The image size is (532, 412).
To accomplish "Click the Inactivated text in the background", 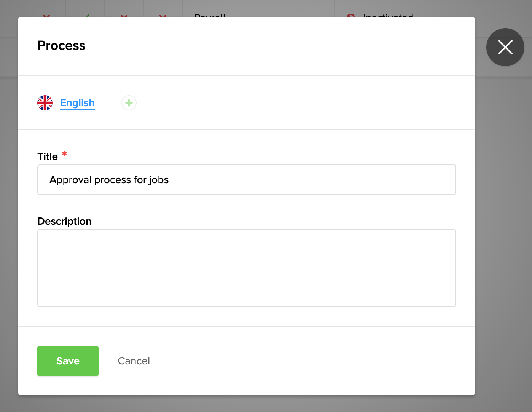I will (387, 17).
